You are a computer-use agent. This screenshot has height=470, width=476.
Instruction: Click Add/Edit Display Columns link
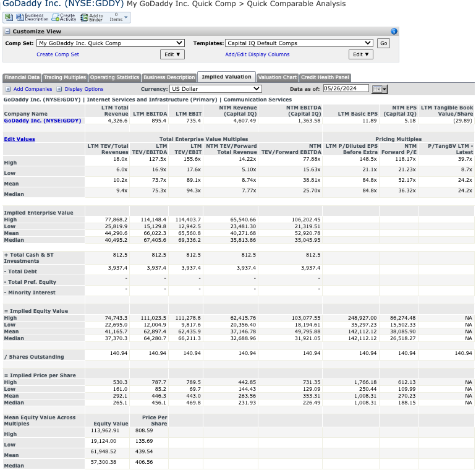pyautogui.click(x=257, y=54)
